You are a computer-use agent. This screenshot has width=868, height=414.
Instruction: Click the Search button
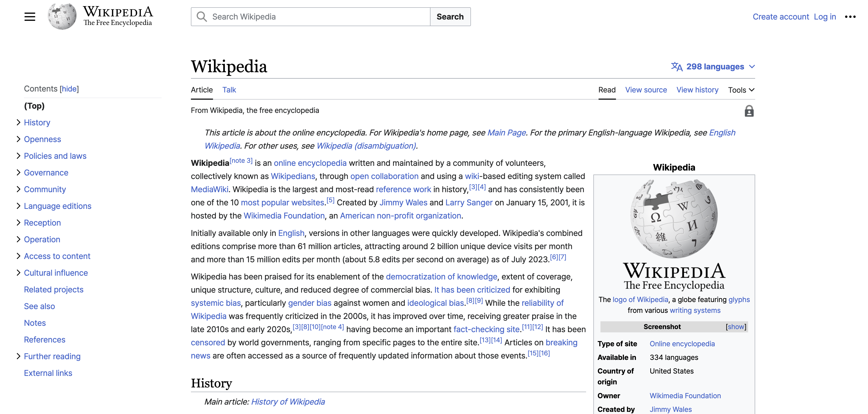coord(450,16)
